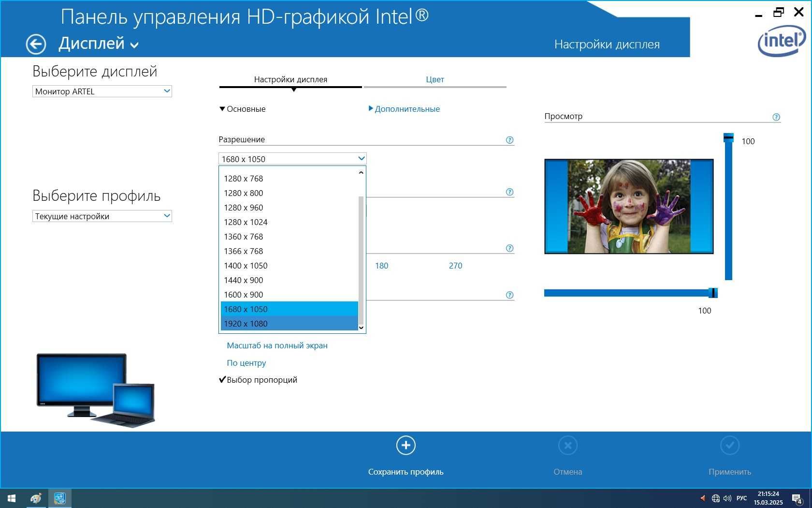The width and height of the screenshot is (812, 508).
Task: Click help icon above rotation values
Action: click(x=509, y=248)
